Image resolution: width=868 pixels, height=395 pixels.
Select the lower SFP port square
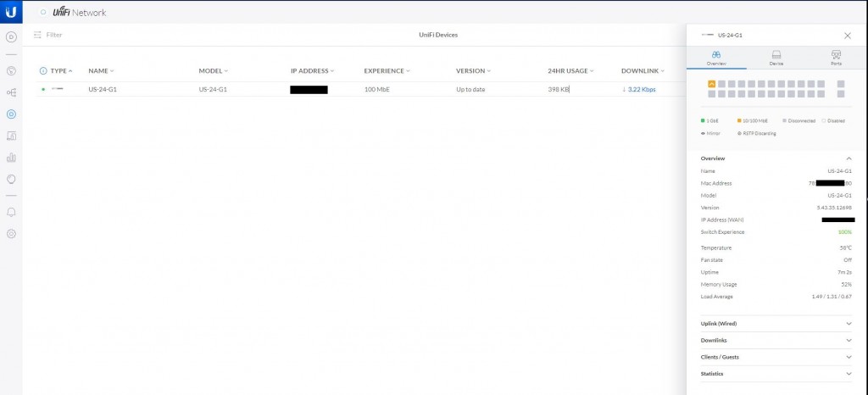[841, 94]
